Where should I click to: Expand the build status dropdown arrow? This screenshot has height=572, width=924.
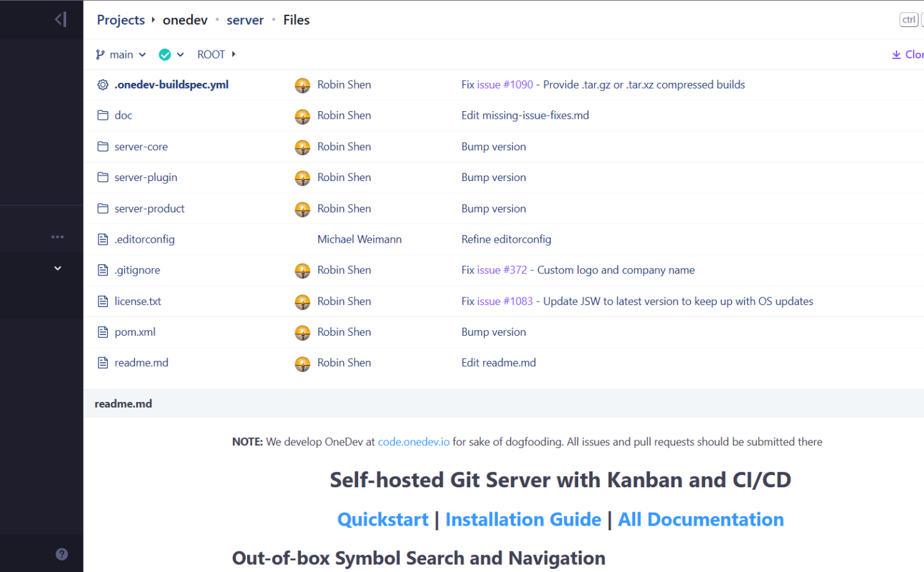tap(180, 55)
